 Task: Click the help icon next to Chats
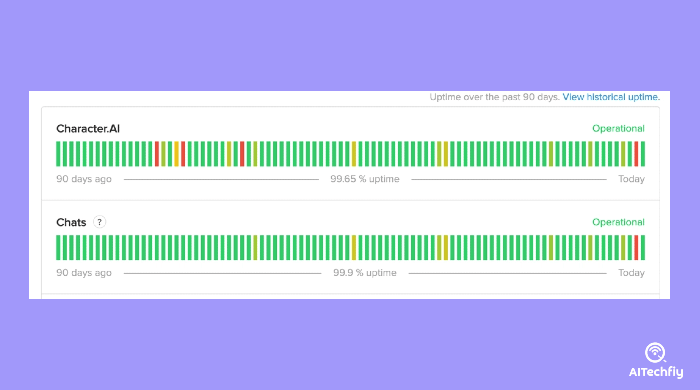(100, 222)
